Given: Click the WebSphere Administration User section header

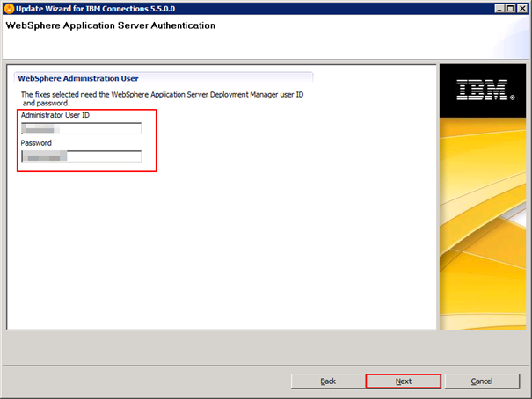Looking at the screenshot, I should [77, 77].
